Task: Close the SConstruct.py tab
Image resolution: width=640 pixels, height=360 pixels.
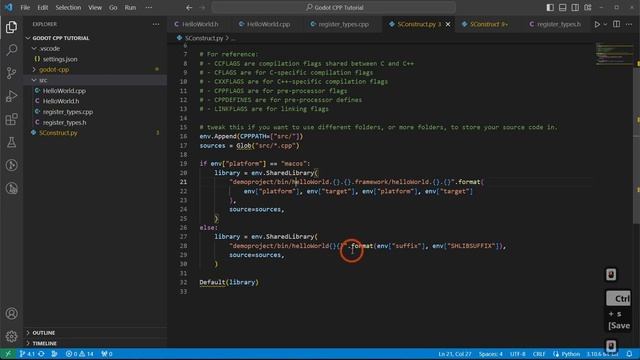Action: 448,24
